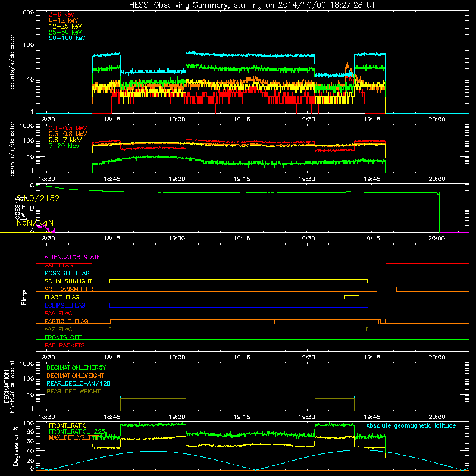The width and height of the screenshot is (476, 476).
Task: Click the HESSI Observing Summary title text
Action: pos(252,5)
